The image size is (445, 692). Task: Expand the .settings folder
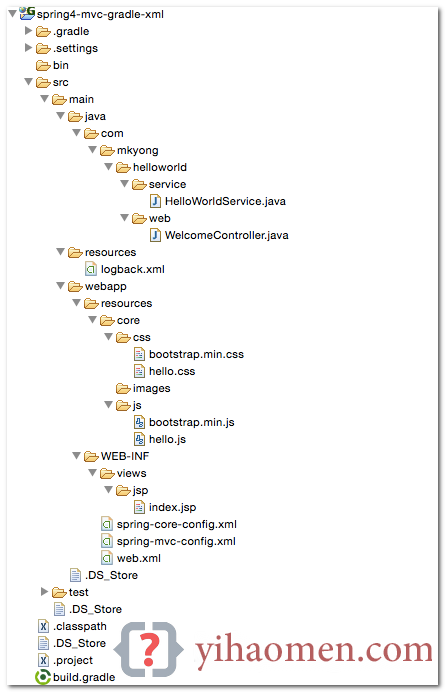(x=28, y=48)
